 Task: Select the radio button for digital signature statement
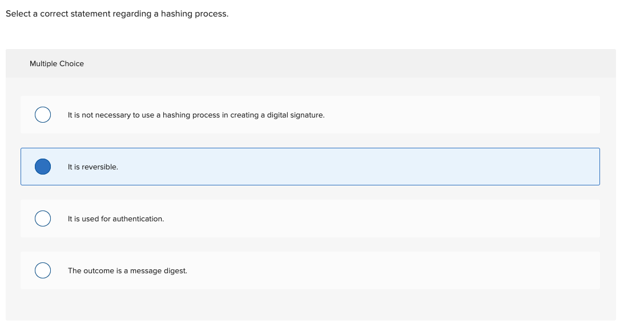[x=42, y=115]
